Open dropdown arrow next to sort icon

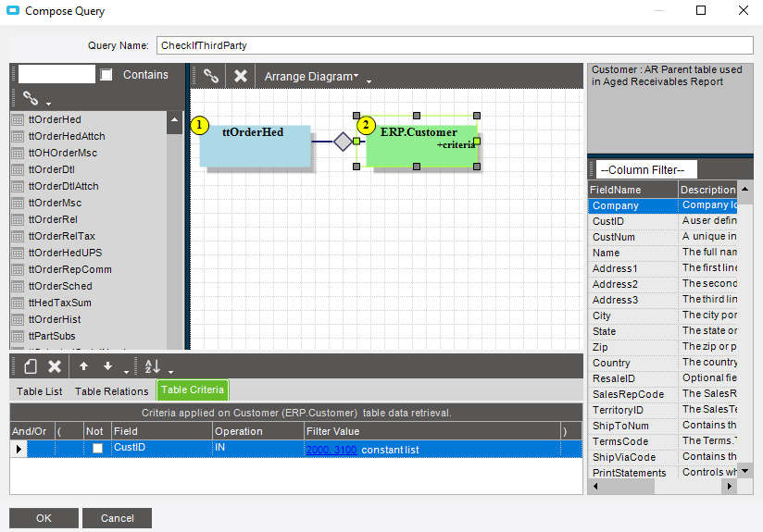[x=170, y=372]
